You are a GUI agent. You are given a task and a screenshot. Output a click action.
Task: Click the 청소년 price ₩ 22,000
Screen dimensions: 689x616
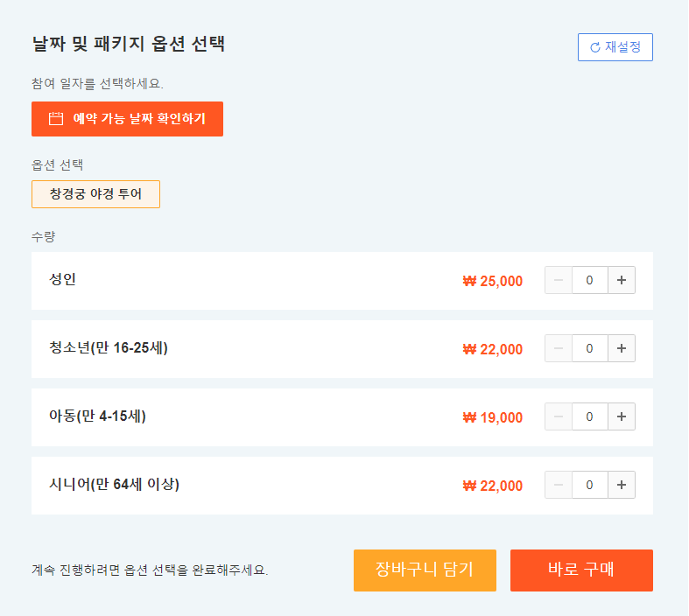coord(493,349)
